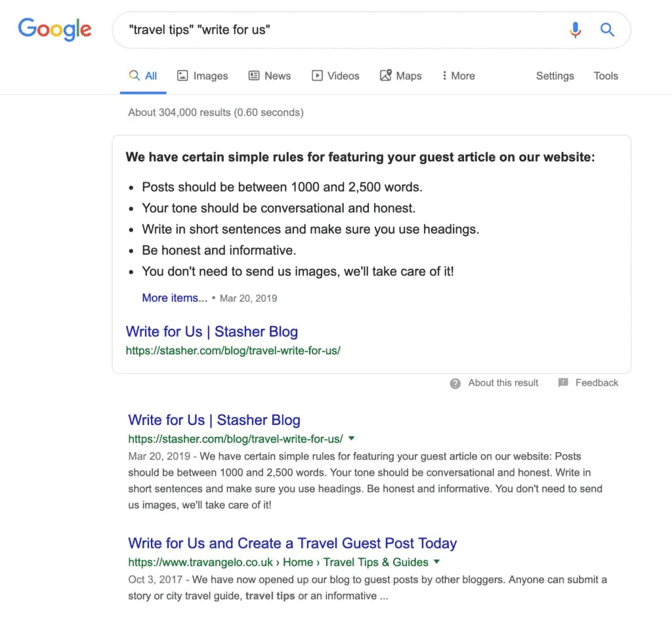Switch to the All results tab
This screenshot has height=618, width=672.
click(x=144, y=75)
